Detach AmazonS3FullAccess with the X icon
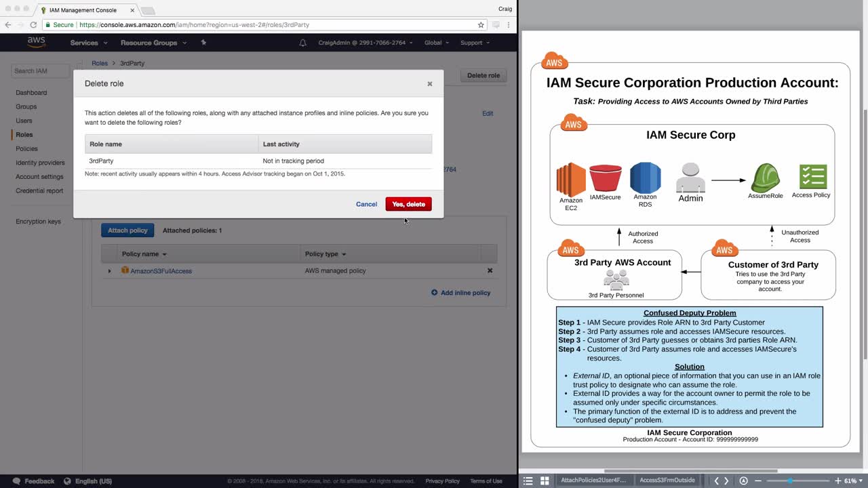The image size is (868, 488). 490,270
